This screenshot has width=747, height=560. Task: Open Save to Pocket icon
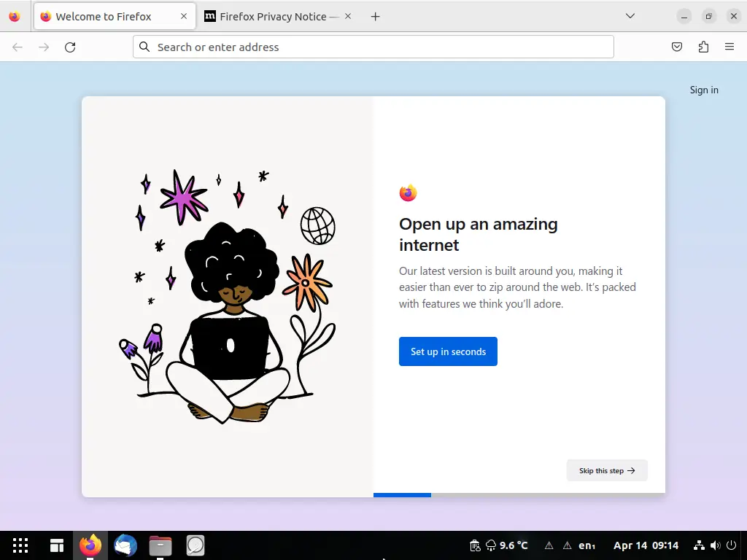(x=677, y=47)
